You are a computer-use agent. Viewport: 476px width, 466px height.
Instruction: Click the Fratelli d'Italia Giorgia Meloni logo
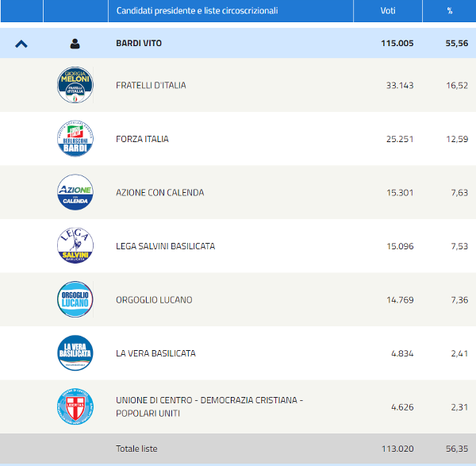(x=75, y=85)
